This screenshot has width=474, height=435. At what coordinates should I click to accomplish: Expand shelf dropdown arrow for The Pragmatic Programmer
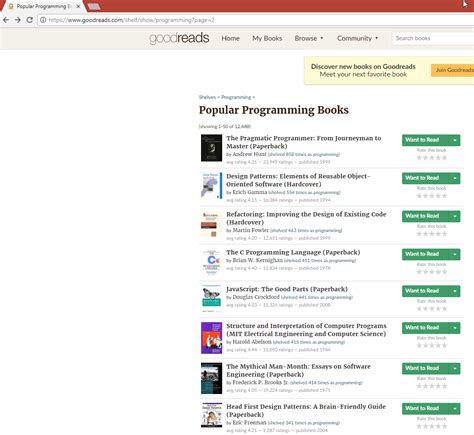(455, 140)
